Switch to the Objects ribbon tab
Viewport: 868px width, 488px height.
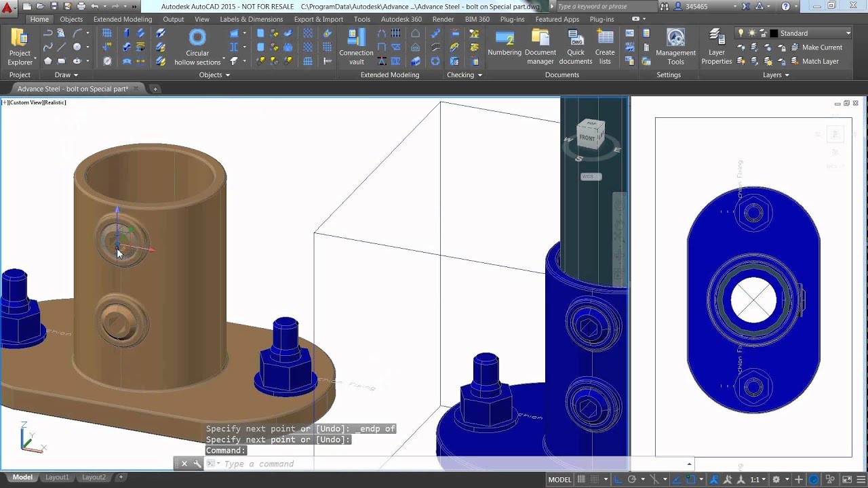point(71,19)
